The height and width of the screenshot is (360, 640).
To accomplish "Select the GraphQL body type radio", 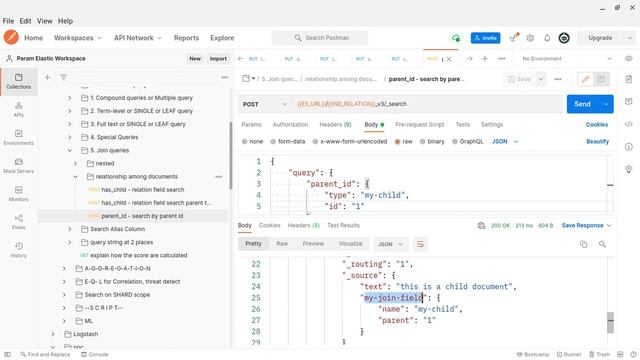I will click(x=455, y=142).
